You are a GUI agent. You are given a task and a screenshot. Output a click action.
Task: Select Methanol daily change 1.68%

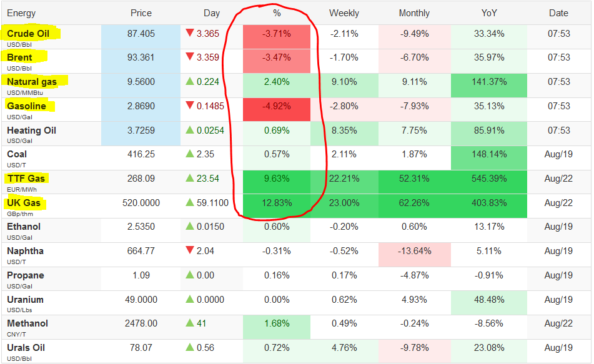point(277,323)
